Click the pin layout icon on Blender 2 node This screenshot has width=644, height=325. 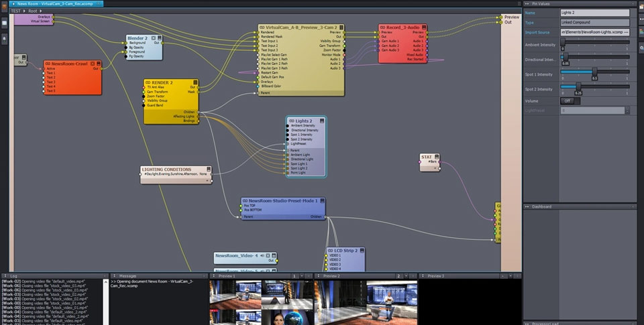[x=160, y=38]
